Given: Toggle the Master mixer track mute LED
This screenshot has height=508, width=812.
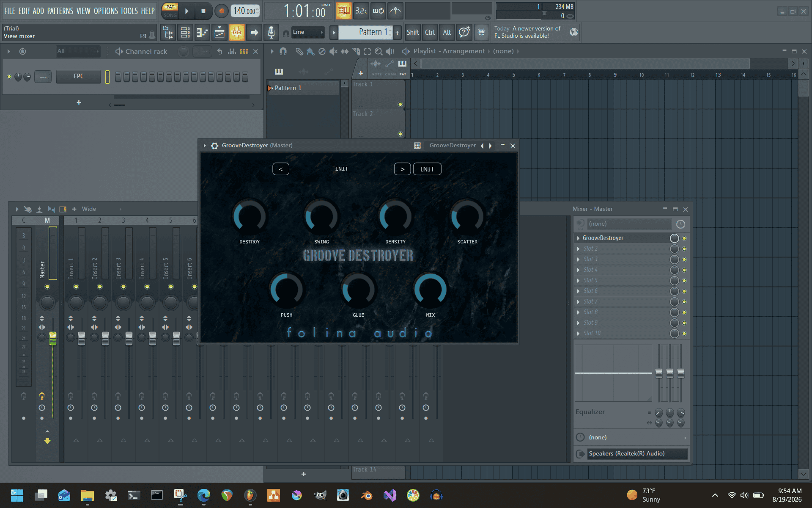Looking at the screenshot, I should tap(47, 287).
